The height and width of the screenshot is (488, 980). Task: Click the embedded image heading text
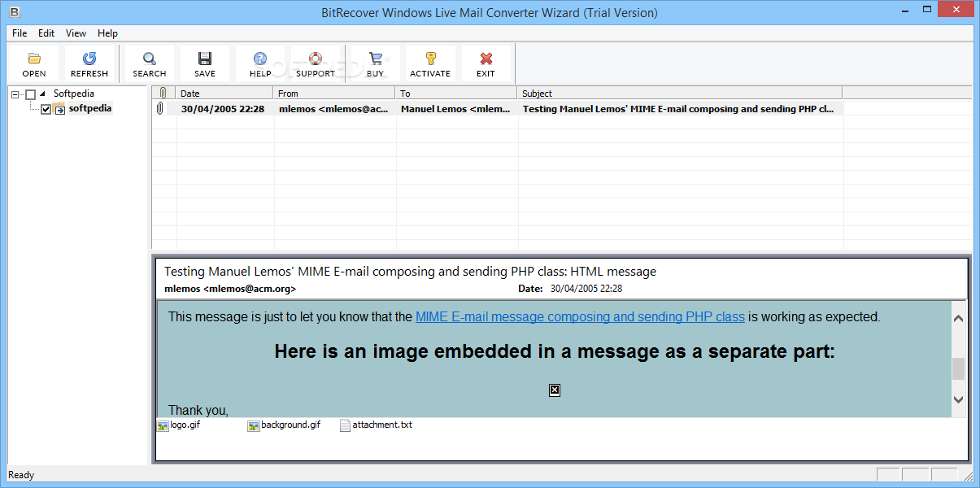coord(555,352)
